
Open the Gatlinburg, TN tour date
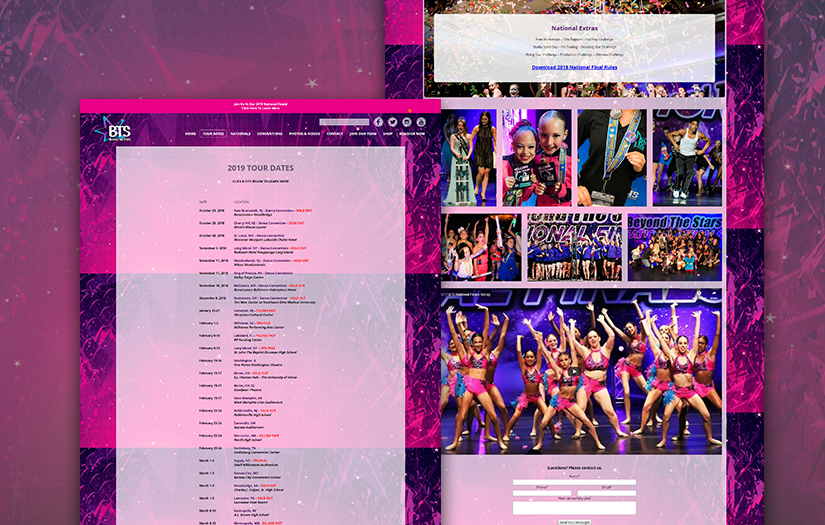click(245, 448)
